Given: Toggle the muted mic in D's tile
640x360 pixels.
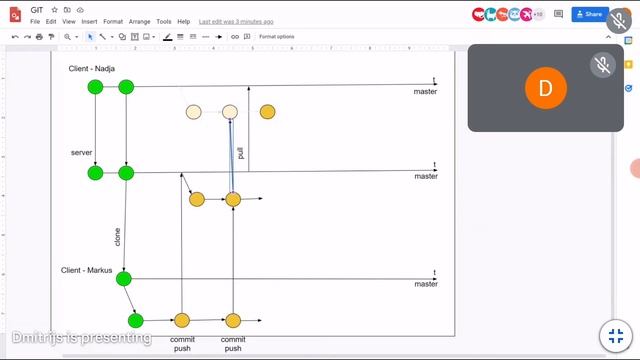Looking at the screenshot, I should coord(602,64).
